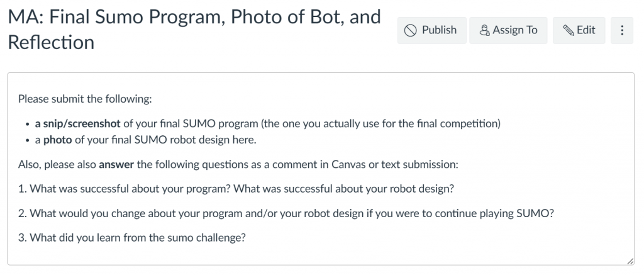
Task: Click question 2 about what you would change
Action: pyautogui.click(x=286, y=213)
